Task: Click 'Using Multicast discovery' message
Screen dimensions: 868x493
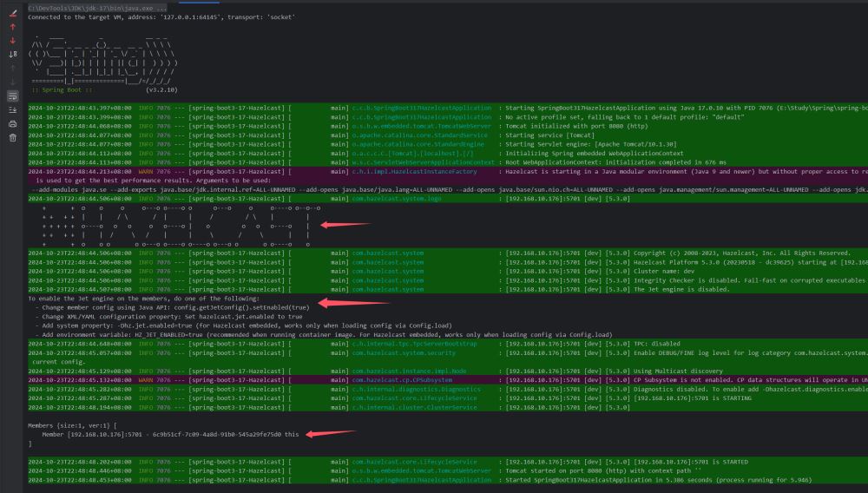Action: tap(678, 371)
